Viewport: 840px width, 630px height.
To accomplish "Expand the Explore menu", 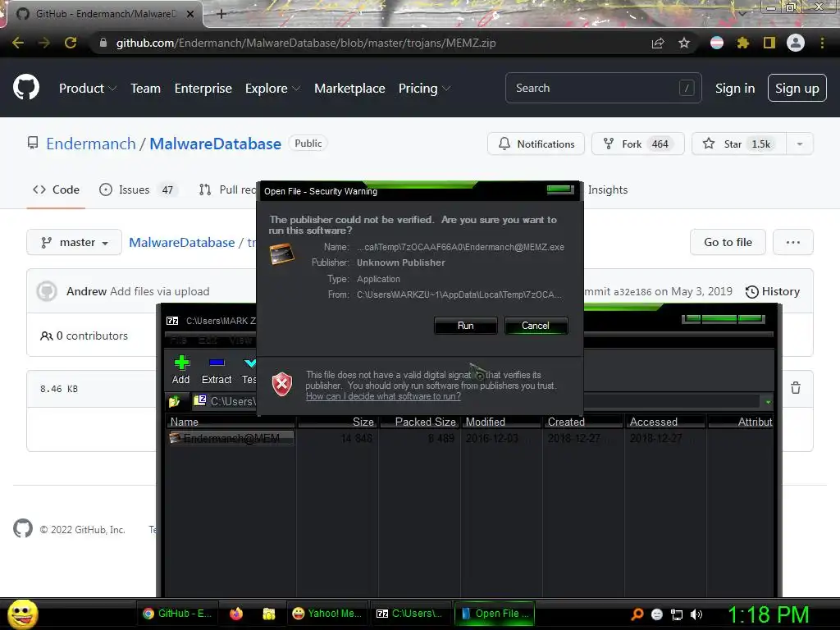I will click(x=272, y=89).
